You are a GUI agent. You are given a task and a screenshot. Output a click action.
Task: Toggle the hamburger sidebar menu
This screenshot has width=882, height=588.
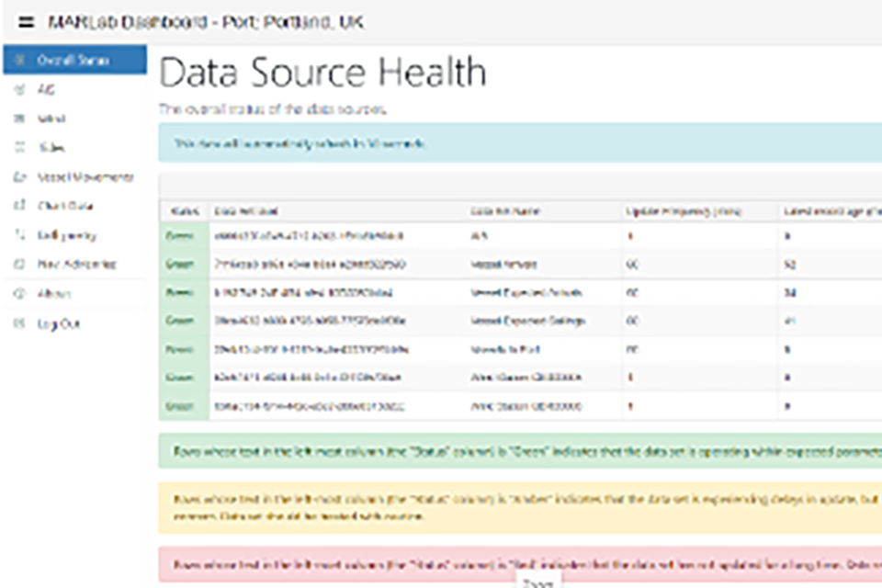[26, 22]
